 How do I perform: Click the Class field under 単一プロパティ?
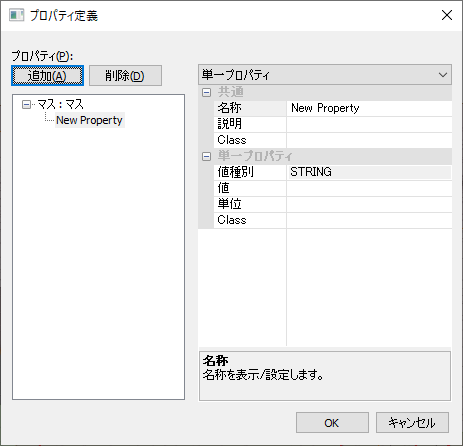click(369, 220)
